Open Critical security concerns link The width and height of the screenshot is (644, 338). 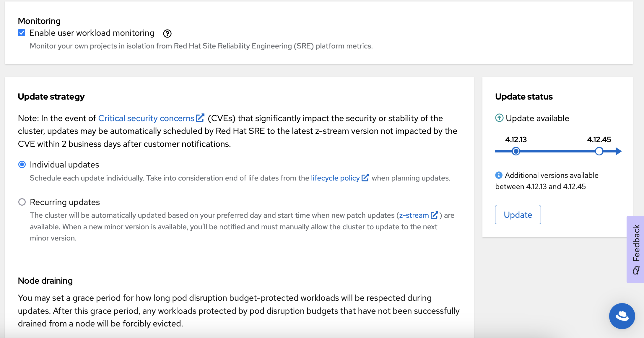point(146,118)
